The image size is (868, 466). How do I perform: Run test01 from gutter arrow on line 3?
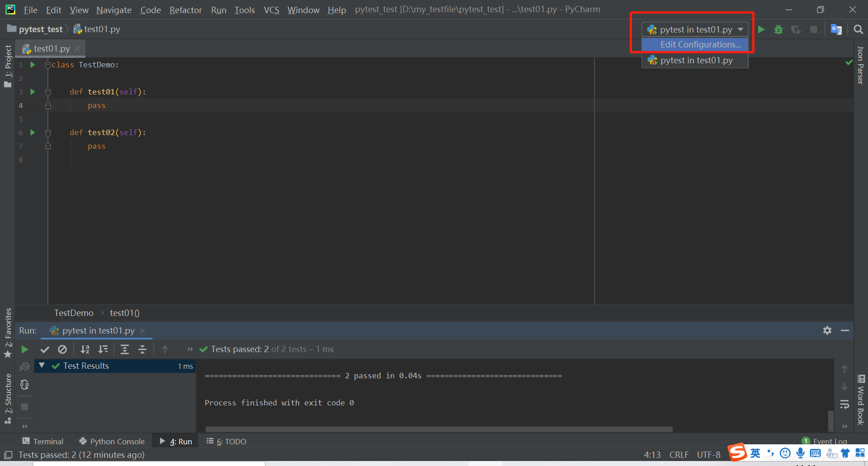pos(33,92)
